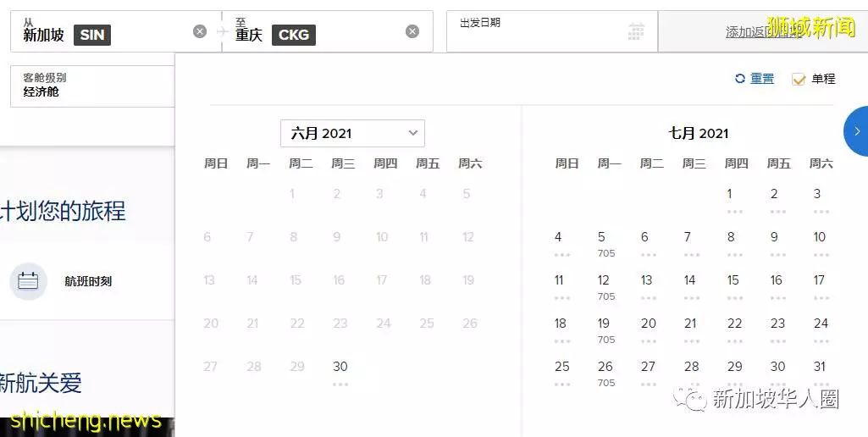Select July 12 on the calendar

(605, 287)
